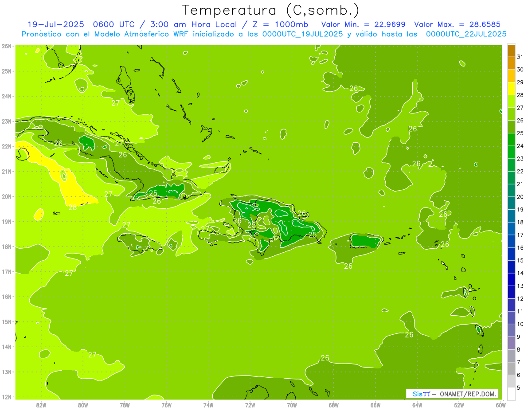Click the dark green legend swatch between 23 and 24

[x=511, y=152]
